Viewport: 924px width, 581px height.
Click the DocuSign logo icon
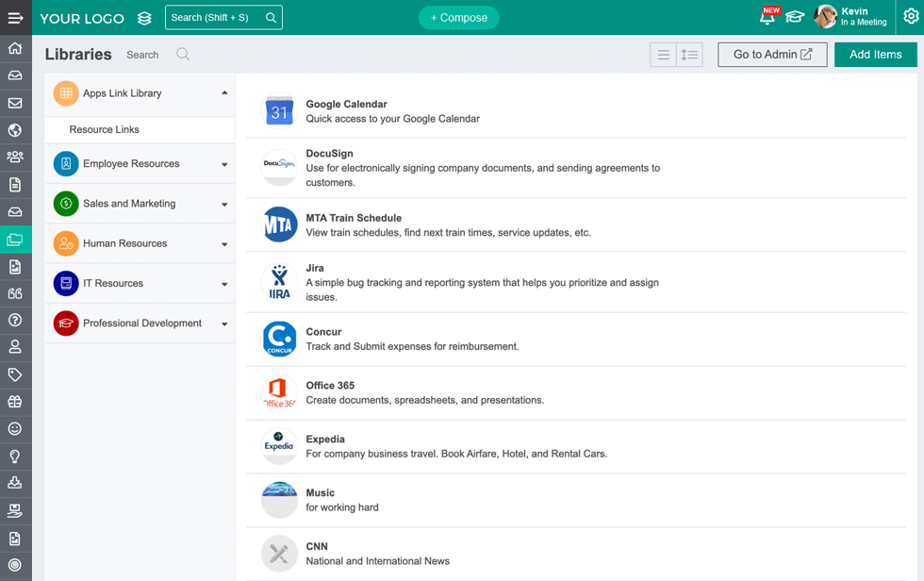click(279, 167)
